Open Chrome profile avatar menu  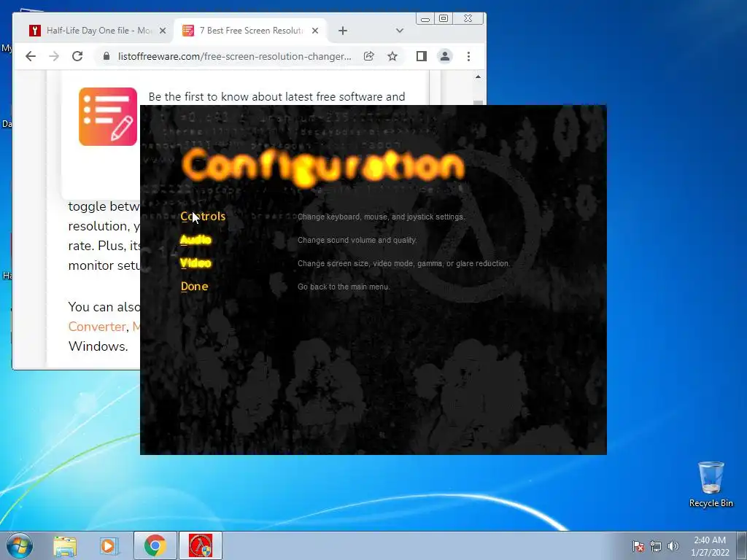tap(444, 56)
